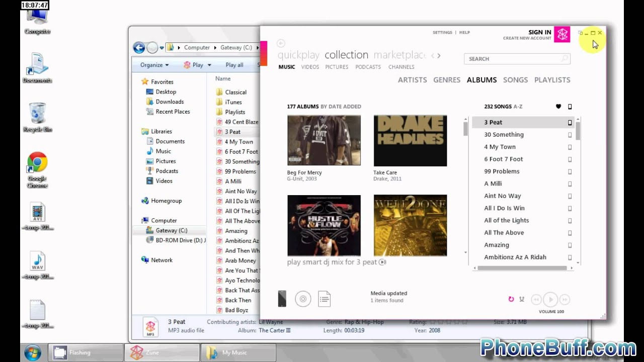Image resolution: width=644 pixels, height=362 pixels.
Task: Switch to Flashing taskbar item
Action: (x=86, y=352)
